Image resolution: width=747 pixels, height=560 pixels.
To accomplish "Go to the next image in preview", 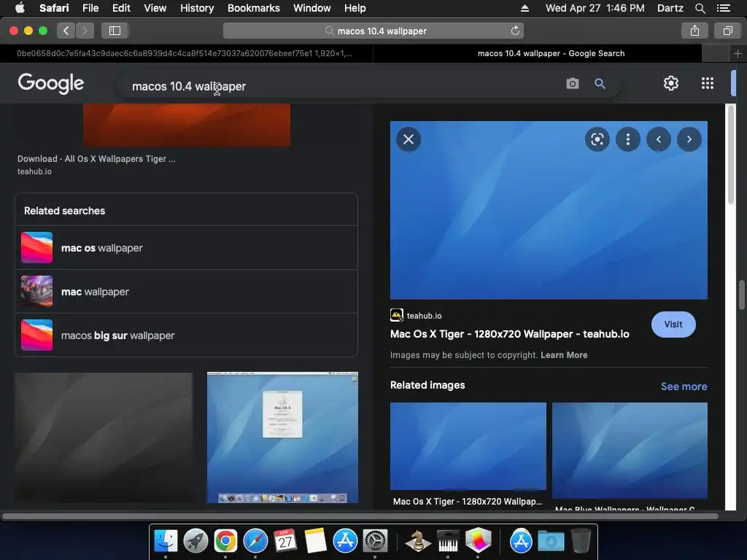I will pyautogui.click(x=689, y=139).
